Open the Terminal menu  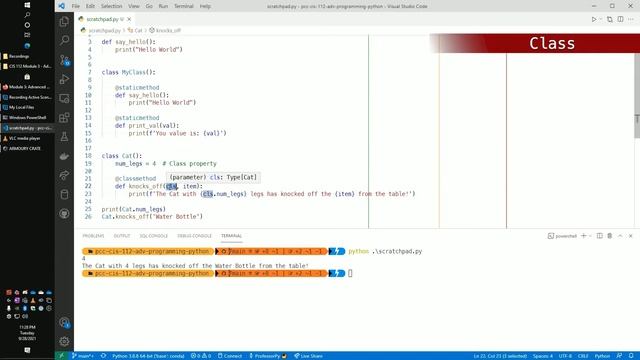184,6
